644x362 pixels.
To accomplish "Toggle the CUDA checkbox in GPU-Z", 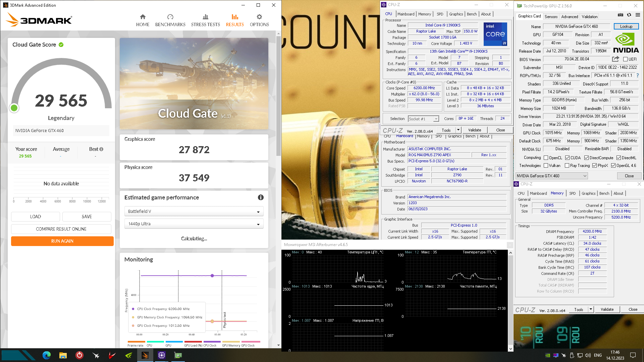I will [x=568, y=158].
